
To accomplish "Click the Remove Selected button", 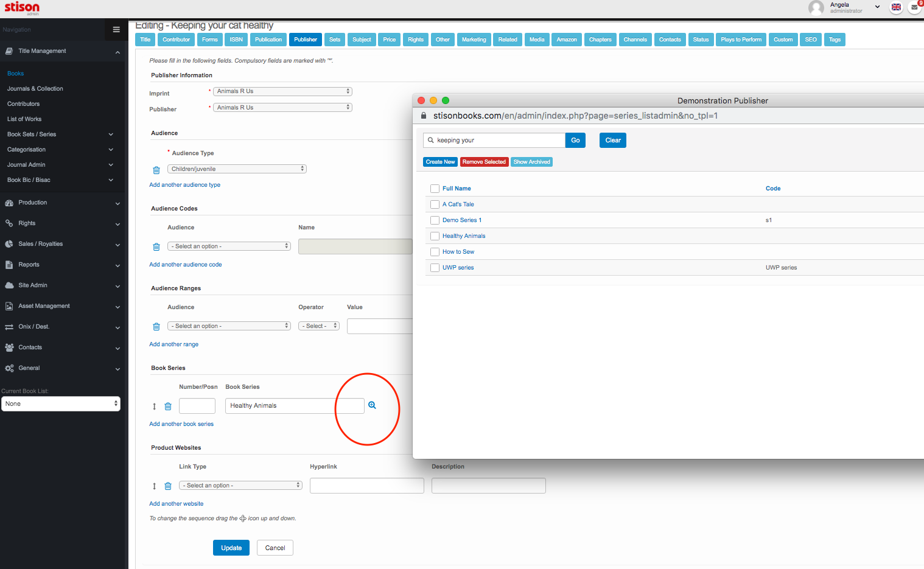I will pos(484,162).
